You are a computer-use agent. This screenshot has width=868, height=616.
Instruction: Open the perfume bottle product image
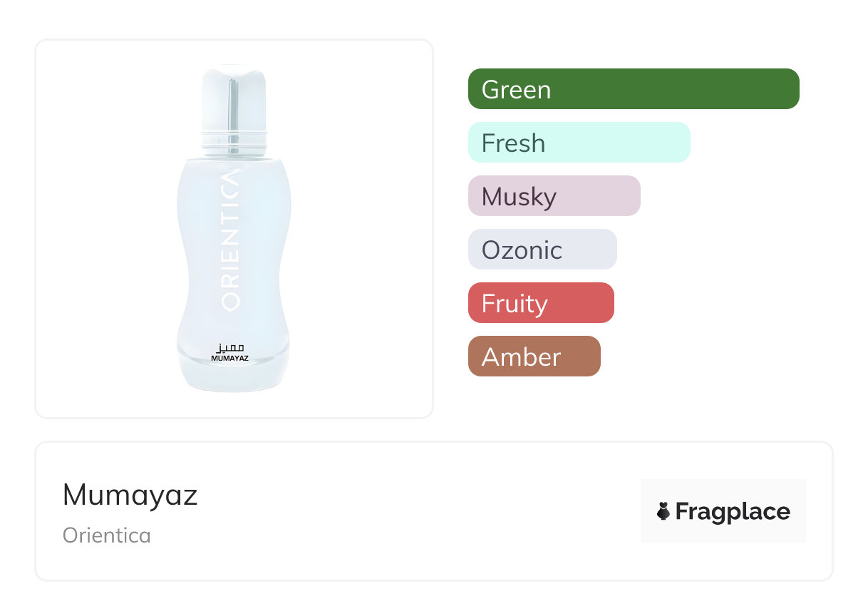point(234,228)
